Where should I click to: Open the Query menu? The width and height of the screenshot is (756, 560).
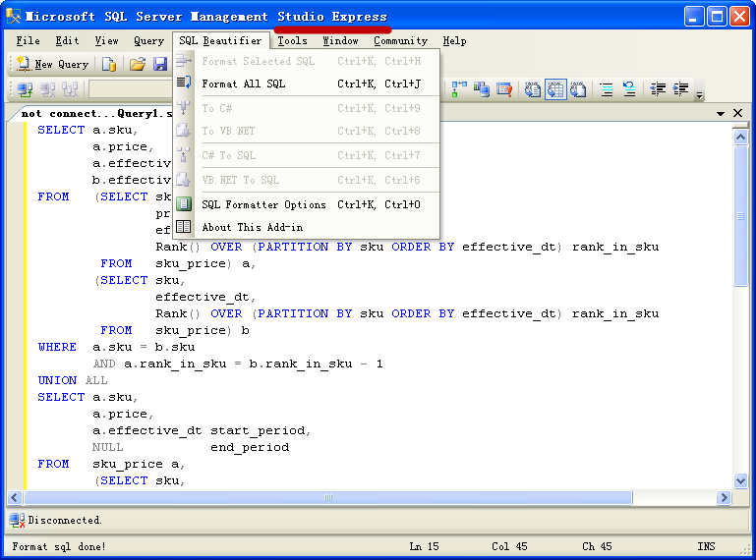(x=149, y=41)
